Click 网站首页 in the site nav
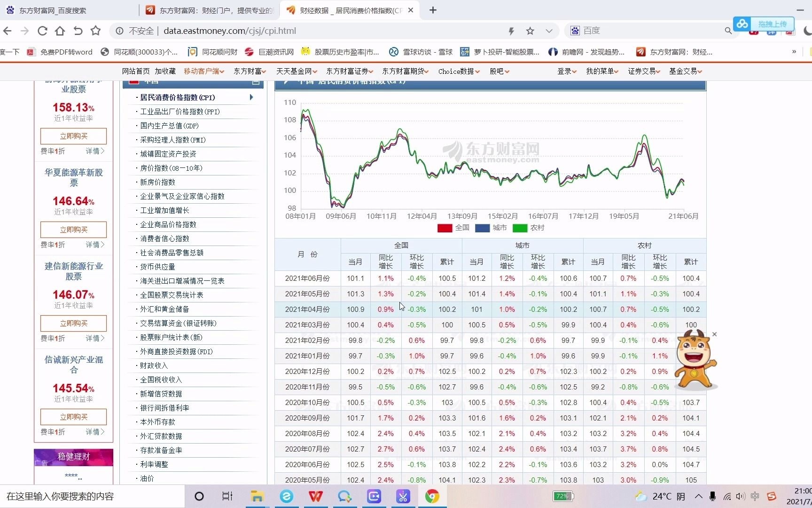 point(136,71)
